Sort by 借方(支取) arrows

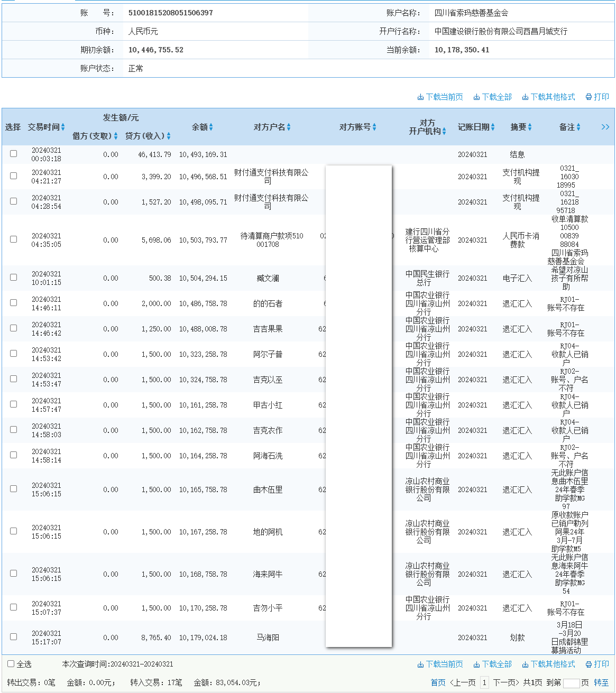tap(116, 136)
